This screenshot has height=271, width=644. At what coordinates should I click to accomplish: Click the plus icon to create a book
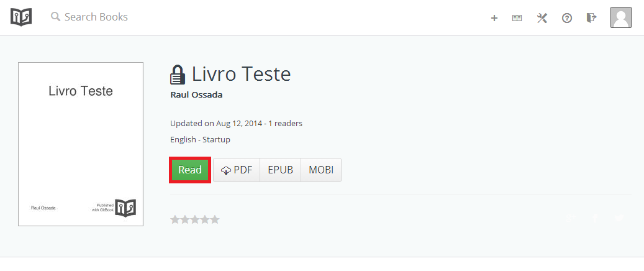(494, 18)
